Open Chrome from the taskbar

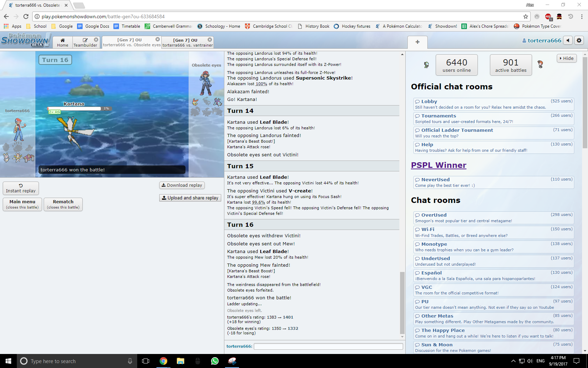[x=163, y=361]
